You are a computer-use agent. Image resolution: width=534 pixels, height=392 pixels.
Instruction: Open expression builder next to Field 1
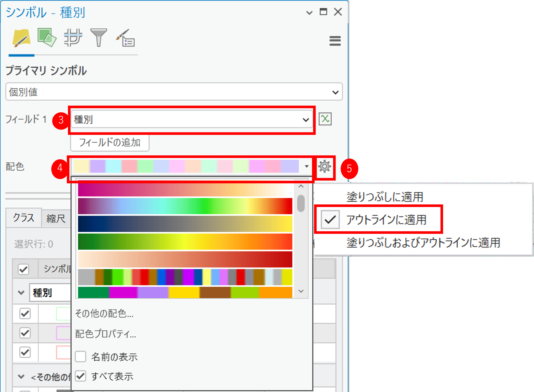tap(325, 119)
